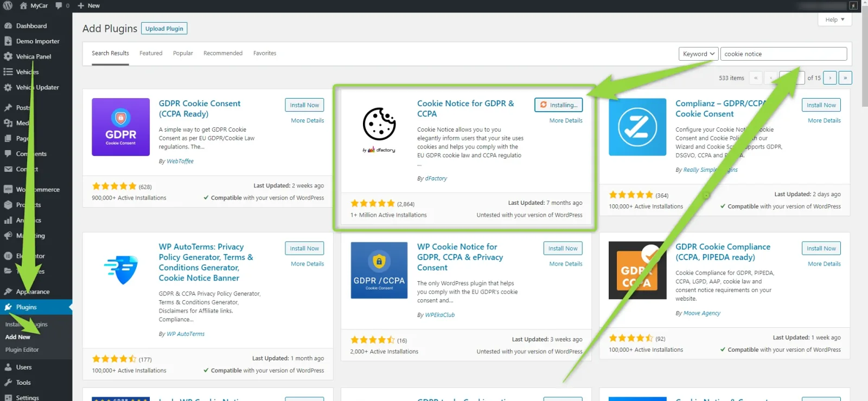Switch to the Recommended tab
This screenshot has width=868, height=401.
pos(223,53)
